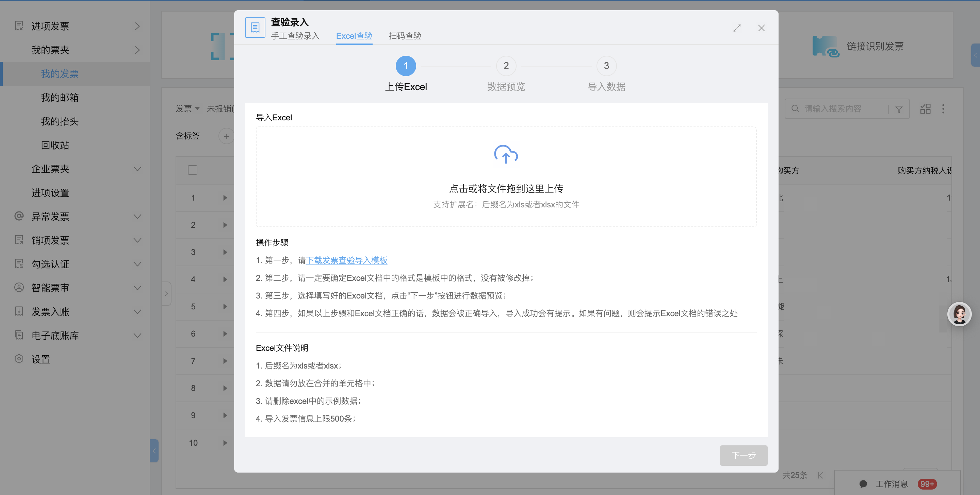980x495 pixels.
Task: Click the search magnifier icon
Action: coord(795,109)
